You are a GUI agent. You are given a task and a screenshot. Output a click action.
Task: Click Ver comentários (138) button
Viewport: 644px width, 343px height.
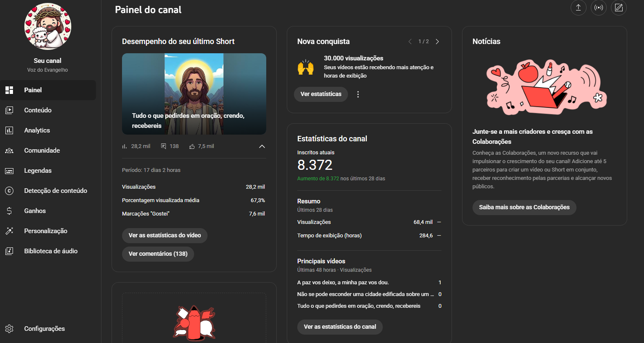click(x=158, y=254)
